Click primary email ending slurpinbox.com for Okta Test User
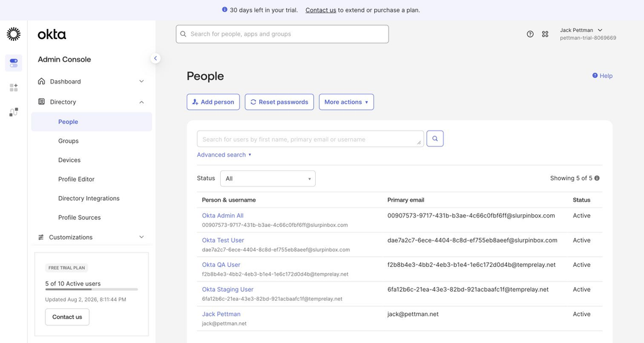Image resolution: width=644 pixels, height=343 pixels. click(472, 240)
